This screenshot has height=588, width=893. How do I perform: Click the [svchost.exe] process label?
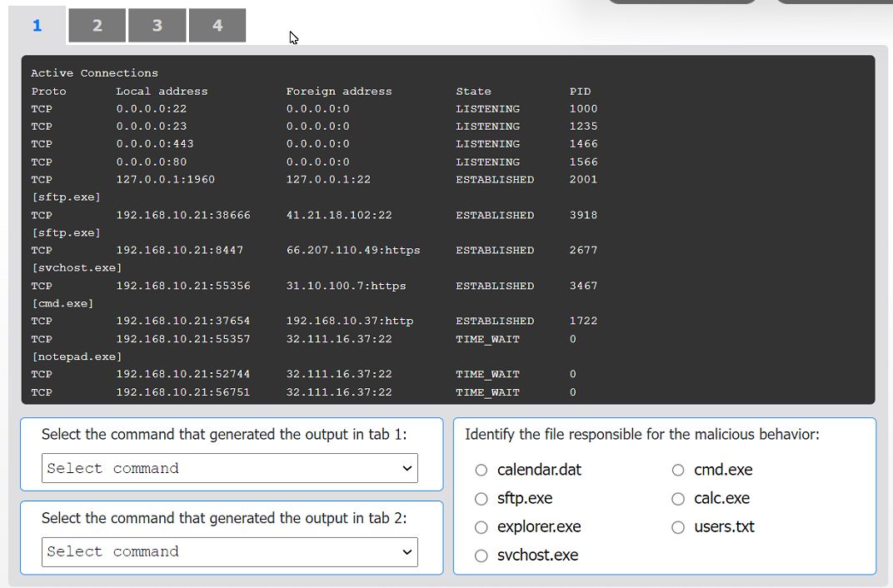click(77, 267)
